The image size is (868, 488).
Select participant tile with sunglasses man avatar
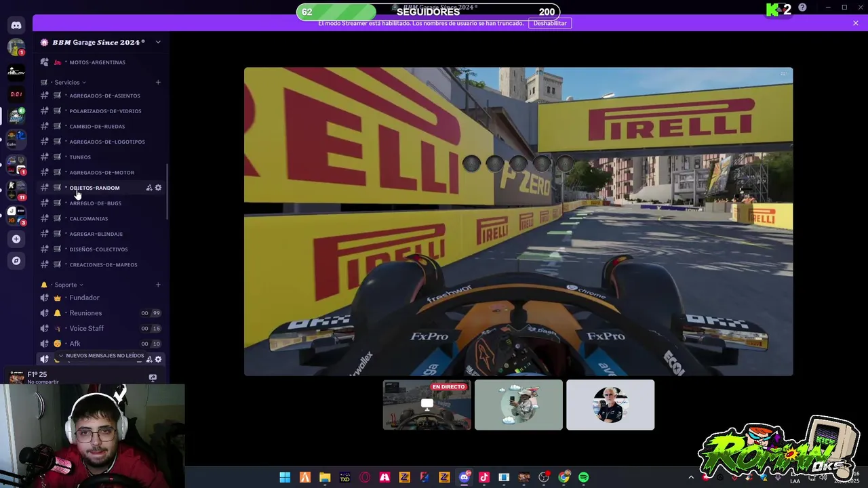610,405
